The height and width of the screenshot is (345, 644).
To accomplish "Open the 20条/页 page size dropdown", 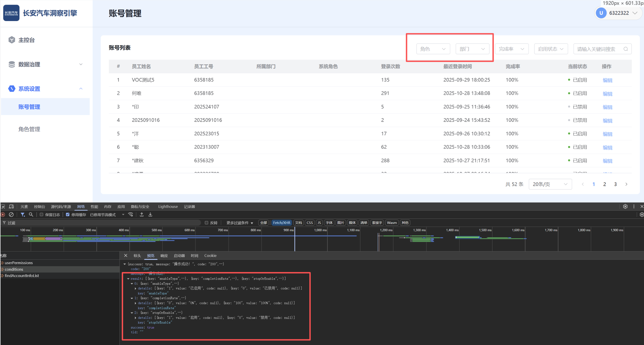I will click(x=550, y=184).
